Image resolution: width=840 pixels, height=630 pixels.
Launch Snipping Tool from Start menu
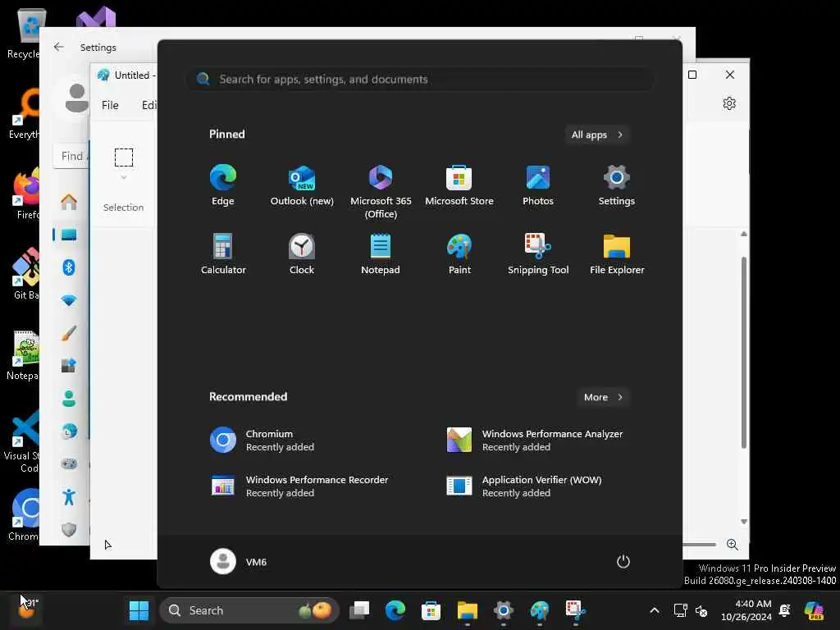click(538, 254)
